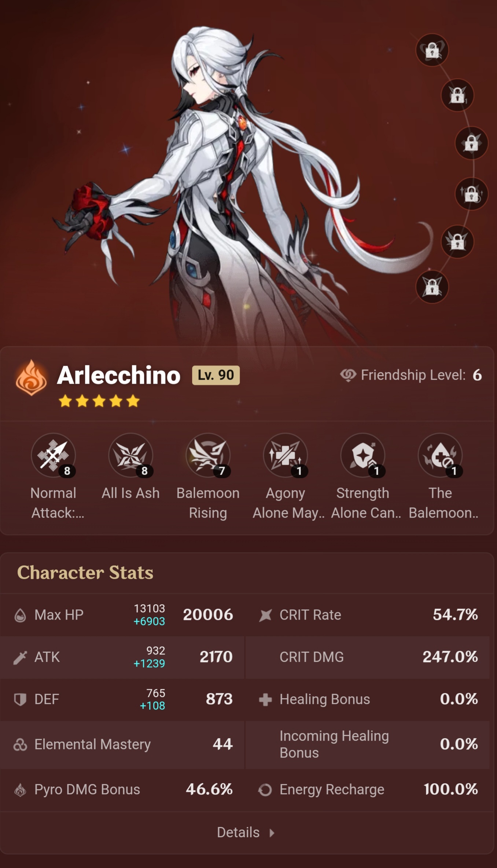Tap the fourth locked constellation node
497x868 pixels.
tap(471, 194)
